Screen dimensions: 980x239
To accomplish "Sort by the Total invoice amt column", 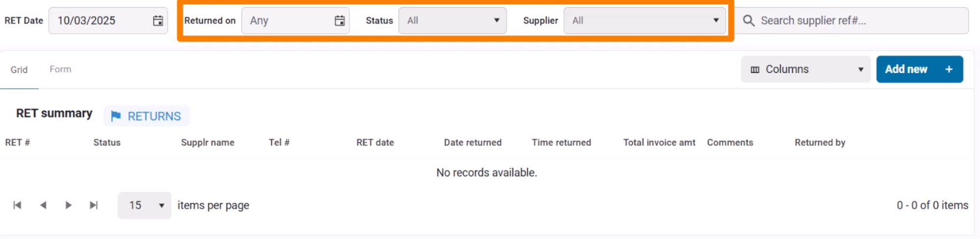I will point(659,142).
